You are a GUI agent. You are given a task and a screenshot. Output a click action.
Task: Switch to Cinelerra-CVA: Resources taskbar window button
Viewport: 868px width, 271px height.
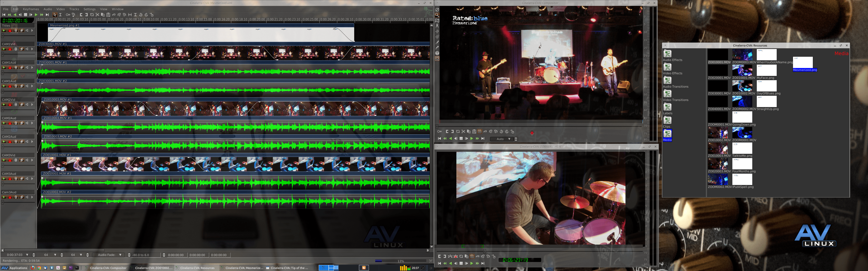pos(197,268)
